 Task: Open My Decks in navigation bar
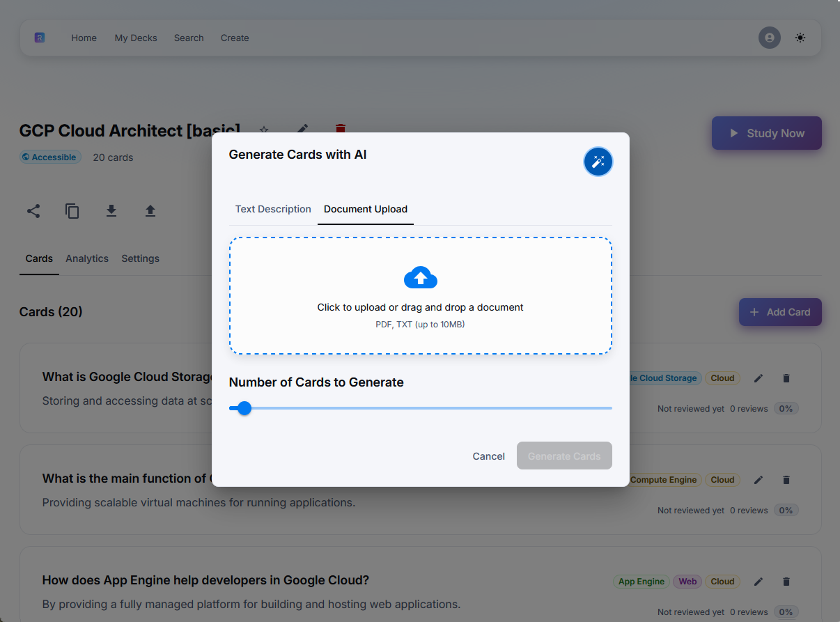(136, 38)
